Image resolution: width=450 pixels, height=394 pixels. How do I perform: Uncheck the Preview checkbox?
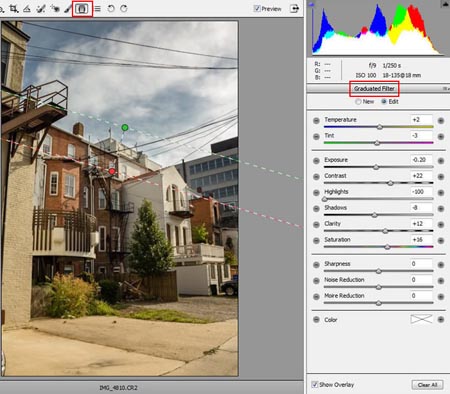[x=257, y=9]
